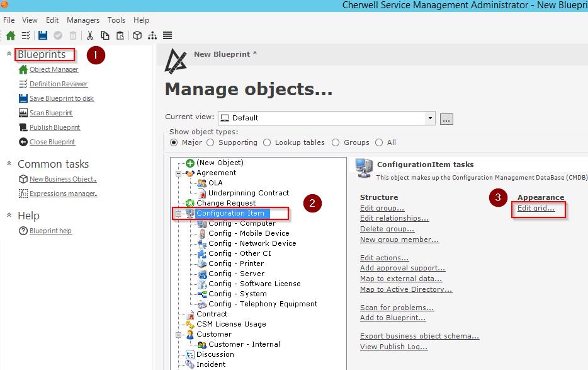Click the Cut scissors toolbar icon

(x=90, y=35)
